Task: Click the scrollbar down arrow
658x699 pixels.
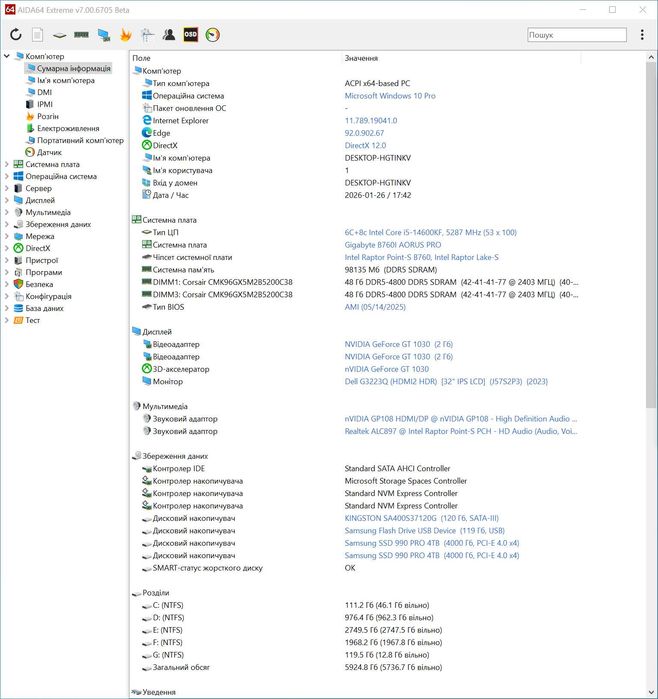Action: pyautogui.click(x=650, y=692)
